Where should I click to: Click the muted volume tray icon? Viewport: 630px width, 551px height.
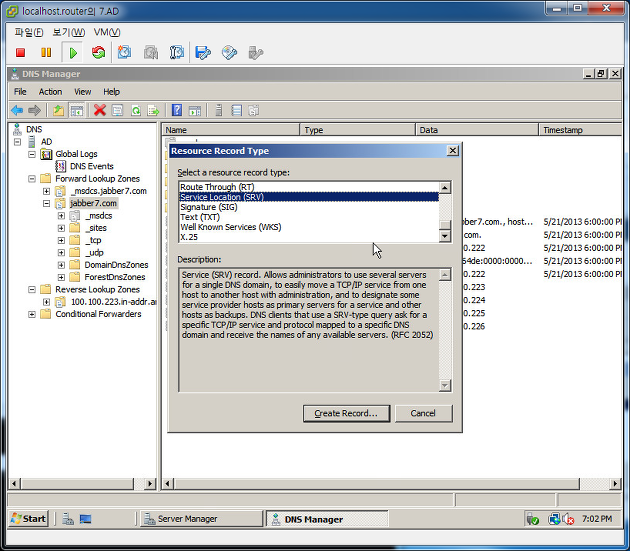point(568,519)
